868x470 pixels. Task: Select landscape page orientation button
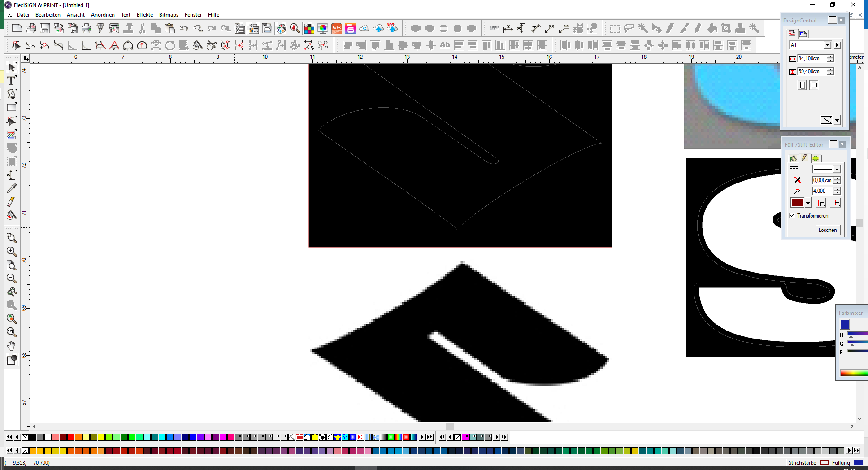click(814, 85)
